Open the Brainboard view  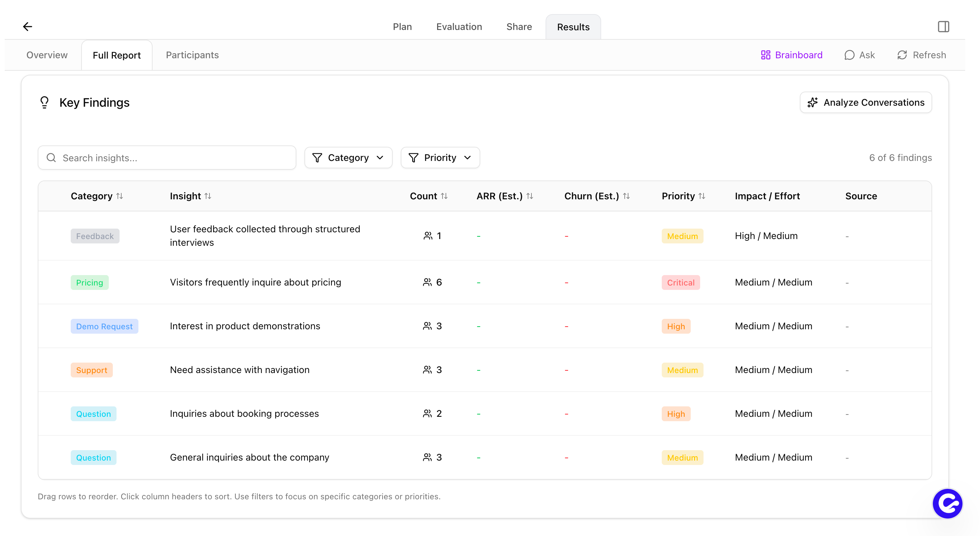click(792, 55)
